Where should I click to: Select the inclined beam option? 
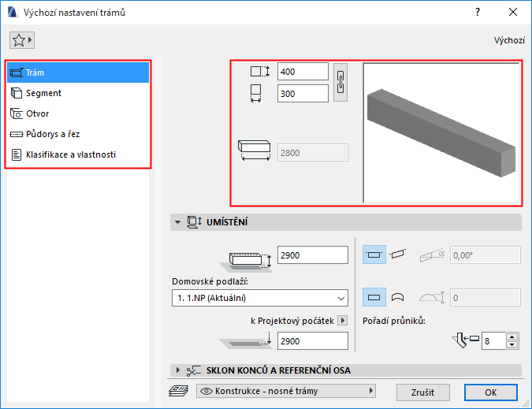click(397, 255)
